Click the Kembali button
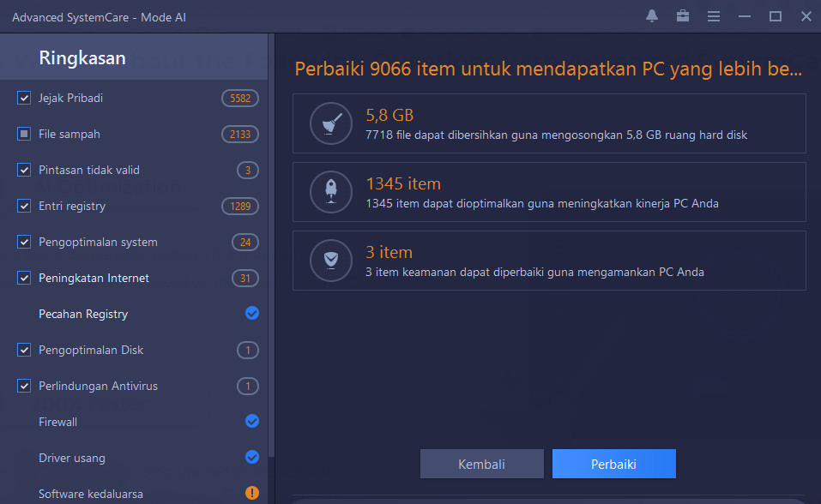821x504 pixels. [x=482, y=464]
